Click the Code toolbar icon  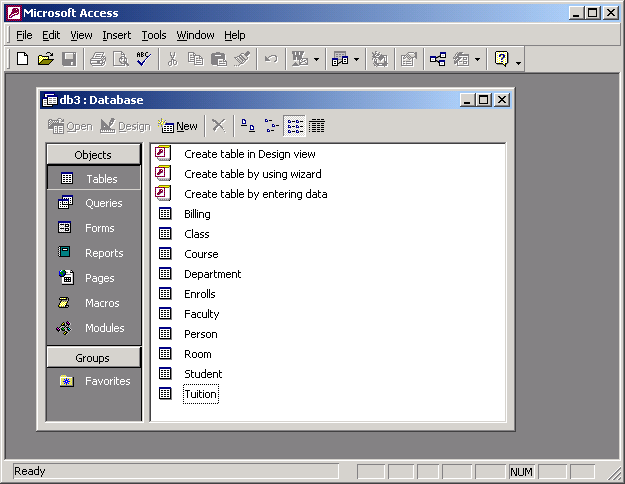379,59
